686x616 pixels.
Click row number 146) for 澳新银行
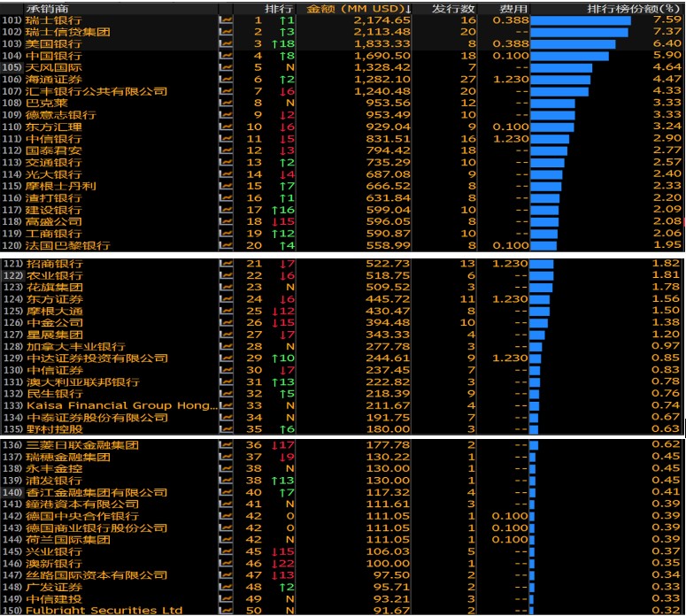(12, 564)
